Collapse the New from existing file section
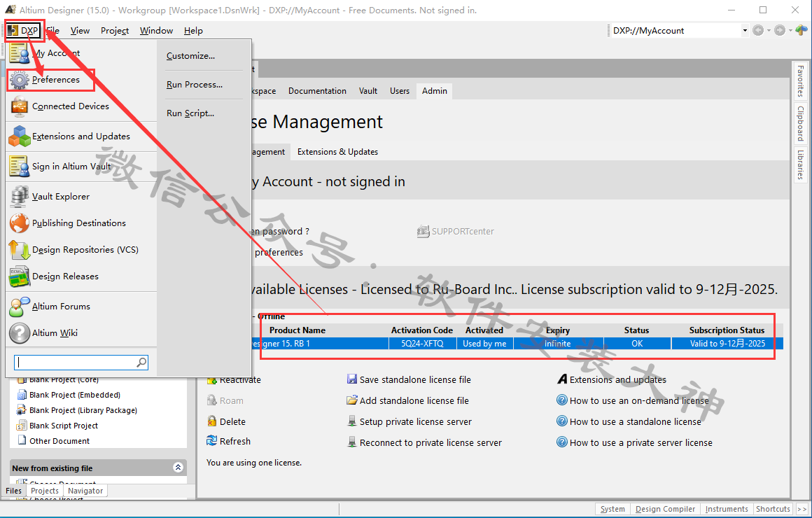The width and height of the screenshot is (812, 518). (178, 468)
